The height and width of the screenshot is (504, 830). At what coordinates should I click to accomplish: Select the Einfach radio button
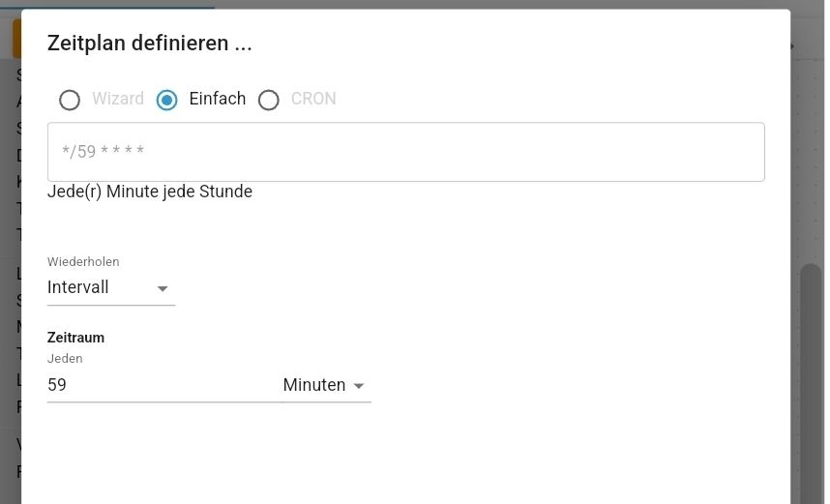[x=167, y=100]
